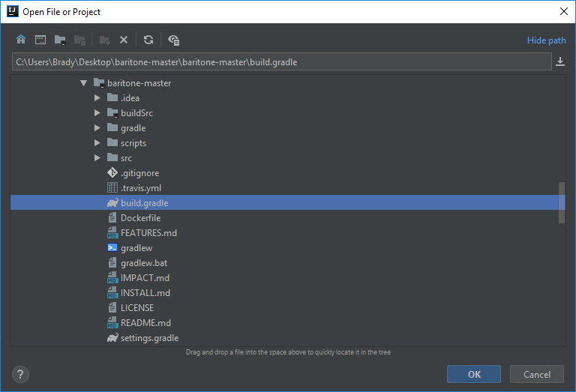Toggle show hidden files and directories
The image size is (576, 392).
point(173,40)
